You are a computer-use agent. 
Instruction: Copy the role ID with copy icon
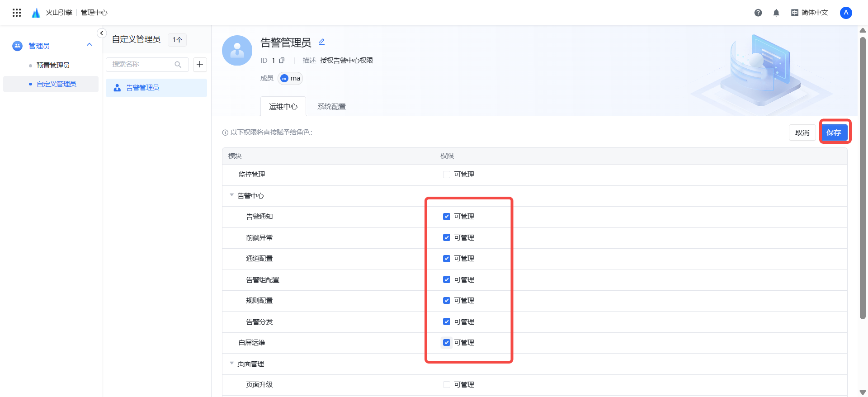coord(282,61)
